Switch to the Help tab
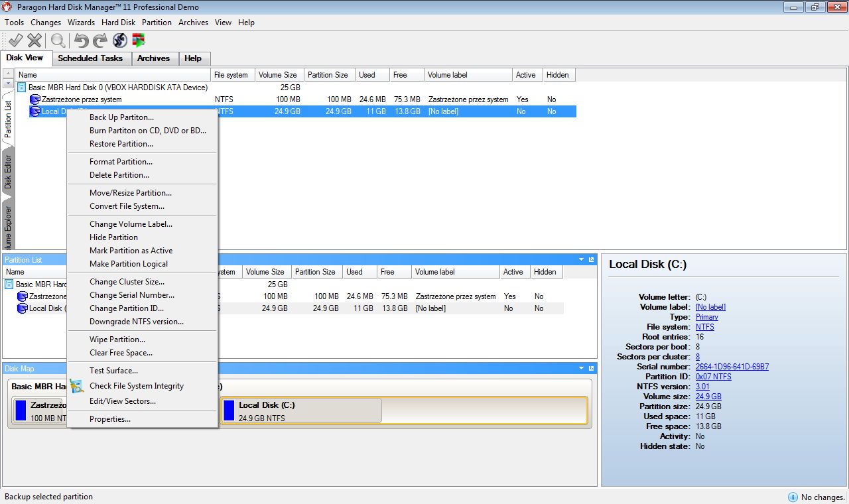 pos(193,58)
